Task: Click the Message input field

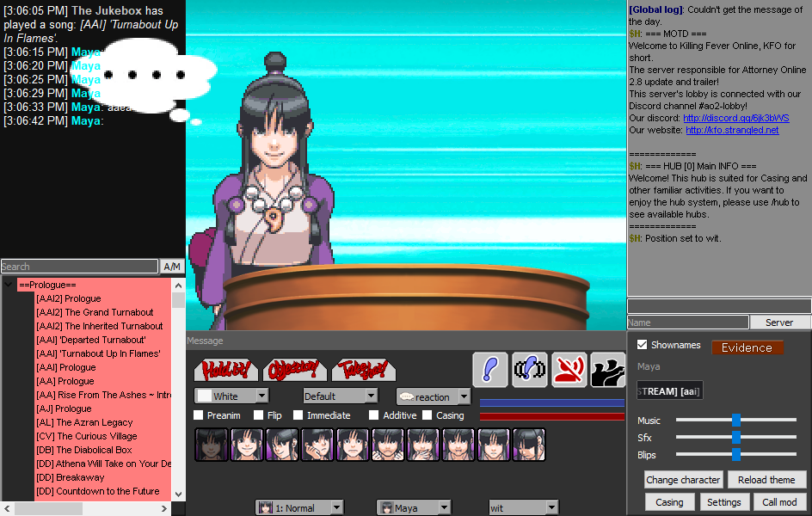Action: pyautogui.click(x=406, y=341)
